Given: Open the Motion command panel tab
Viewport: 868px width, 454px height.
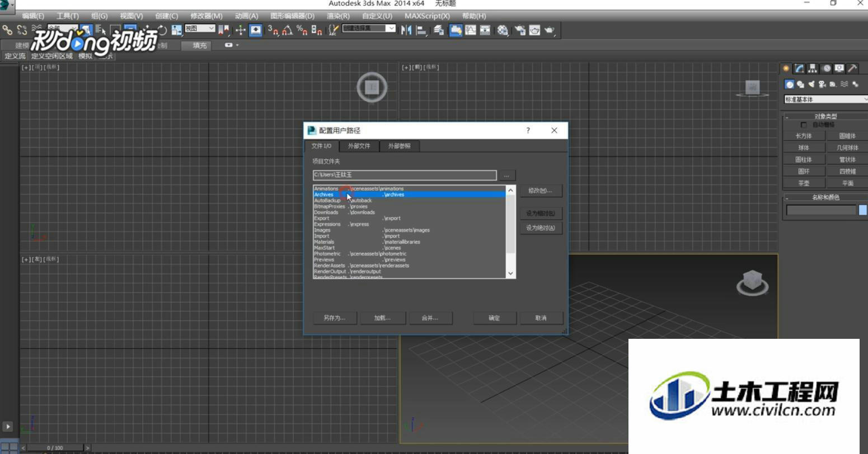Looking at the screenshot, I should 827,68.
